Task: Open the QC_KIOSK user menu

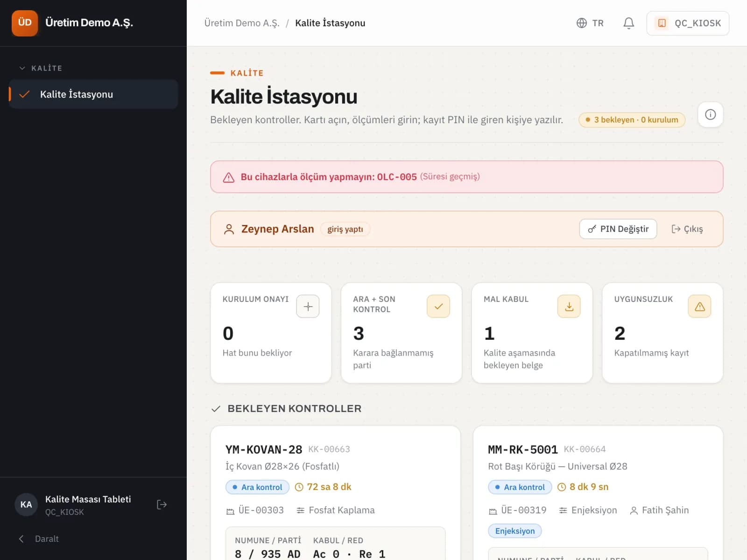Action: click(x=688, y=23)
